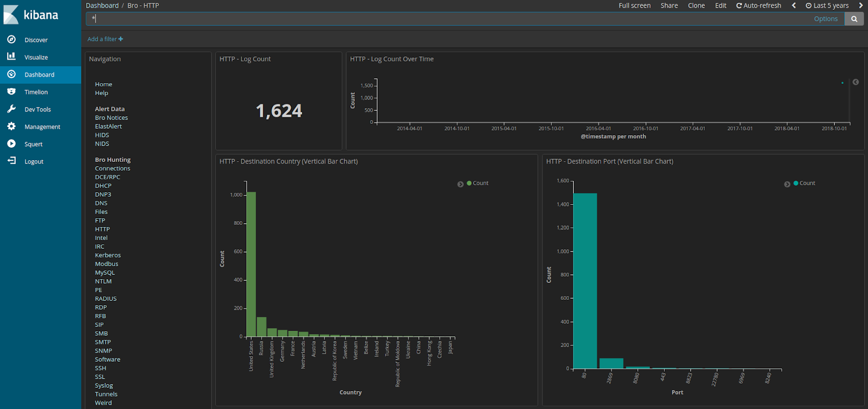This screenshot has height=409, width=868.
Task: Open the IRC dashboard link
Action: click(x=99, y=247)
